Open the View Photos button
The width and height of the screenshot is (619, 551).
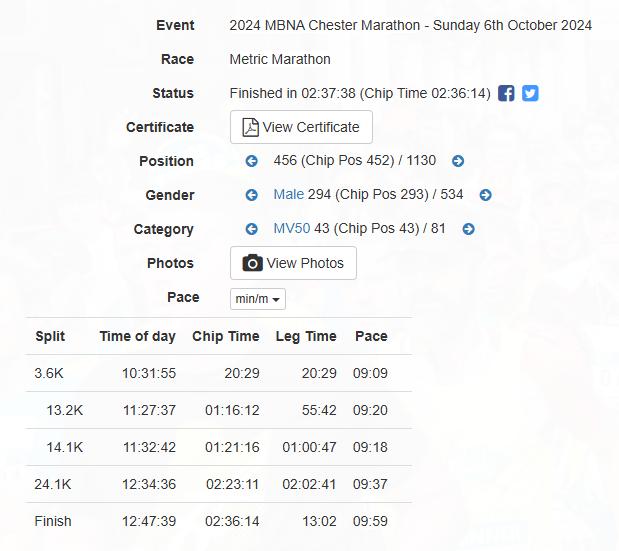coord(293,263)
